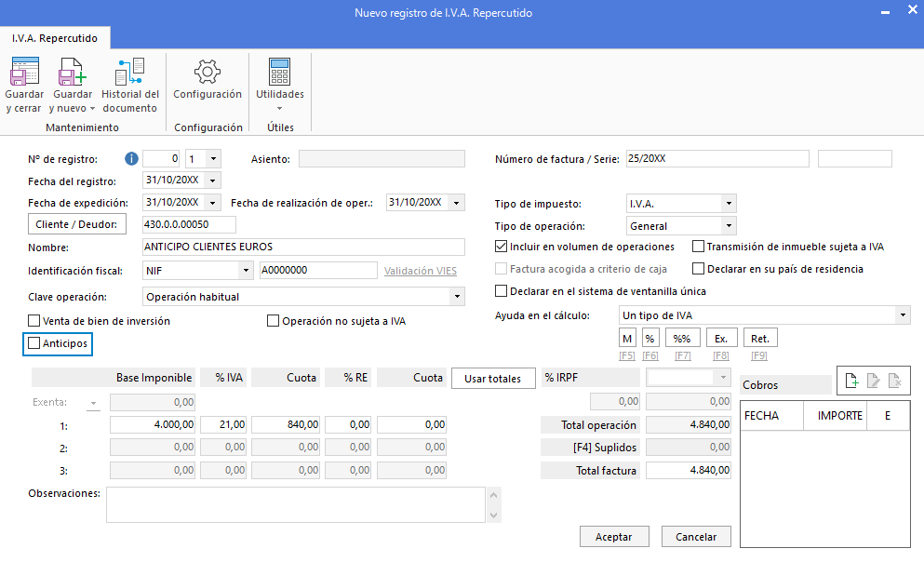Click the blue info icon beside Nº de registro
Image resolution: width=924 pixels, height=562 pixels.
(131, 159)
